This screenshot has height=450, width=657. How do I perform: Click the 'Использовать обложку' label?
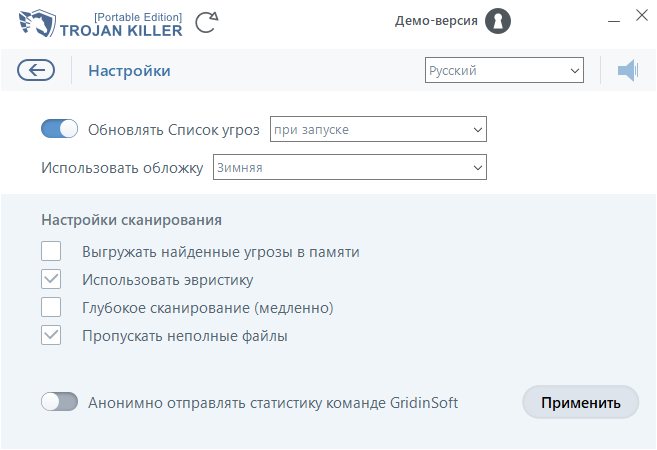(122, 168)
